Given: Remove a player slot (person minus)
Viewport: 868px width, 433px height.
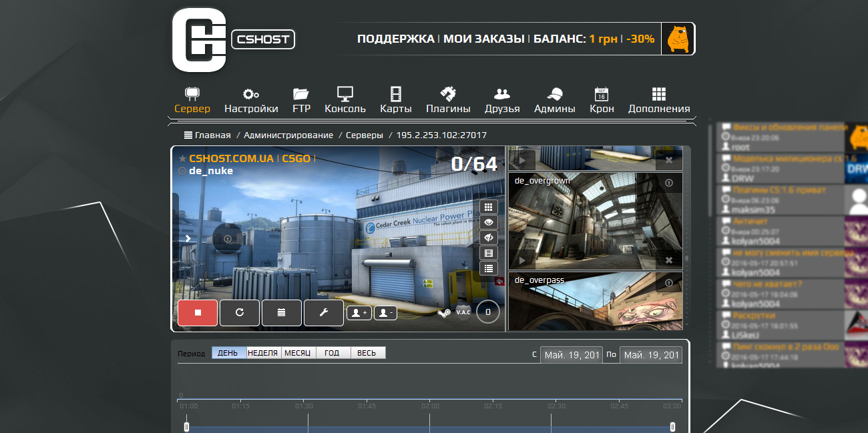Looking at the screenshot, I should (x=385, y=312).
